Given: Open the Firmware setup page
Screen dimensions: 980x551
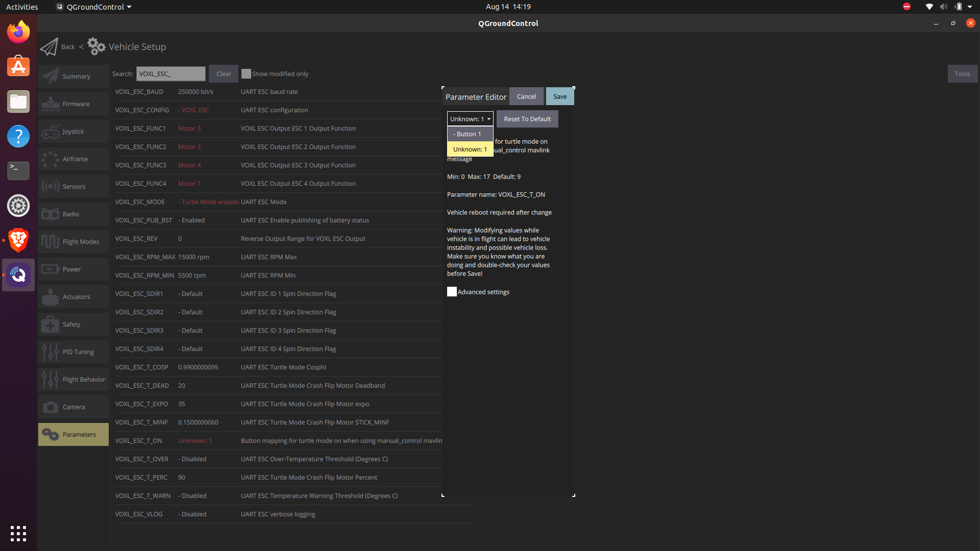Looking at the screenshot, I should tap(73, 104).
